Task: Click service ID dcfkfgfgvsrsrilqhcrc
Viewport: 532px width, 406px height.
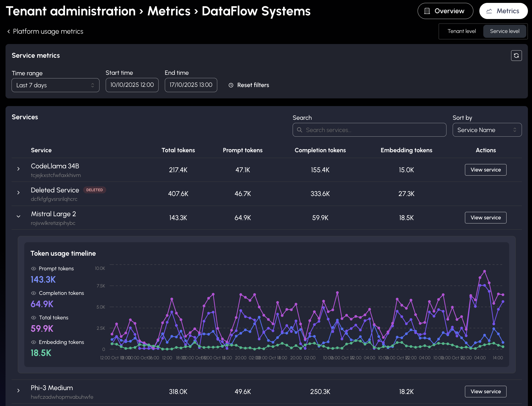Action: point(54,199)
